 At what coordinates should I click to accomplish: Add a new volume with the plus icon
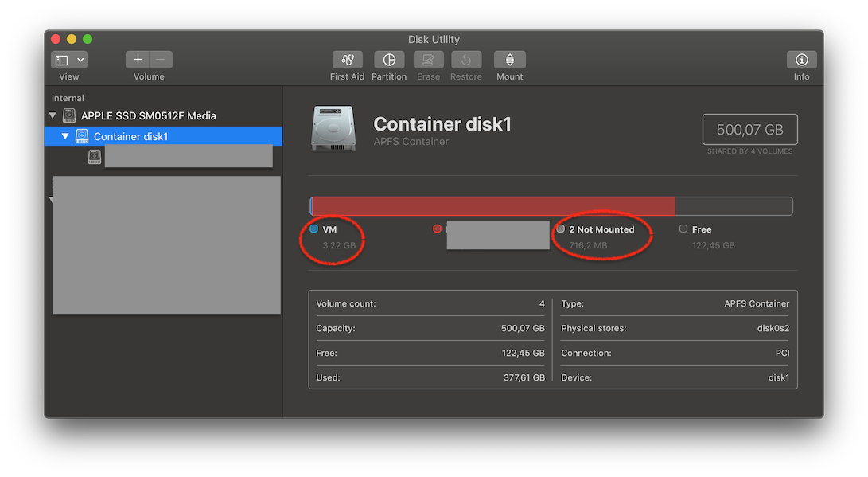tap(138, 59)
